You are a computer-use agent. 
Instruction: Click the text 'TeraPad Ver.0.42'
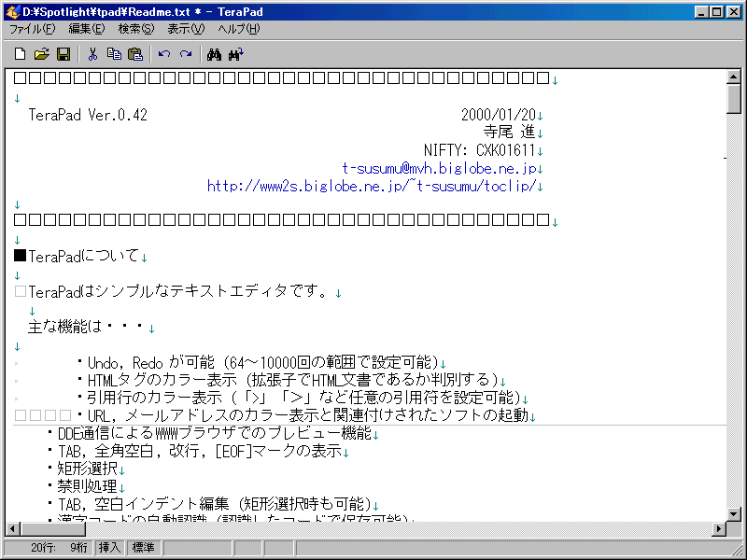click(88, 115)
